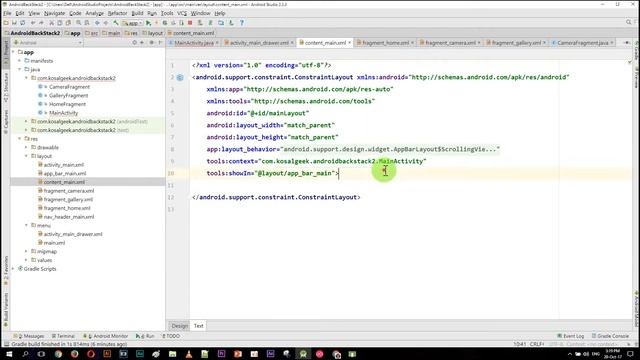Click the Navigate Forward arrow icon
Image resolution: width=640 pixels, height=360 pixels.
106,23
